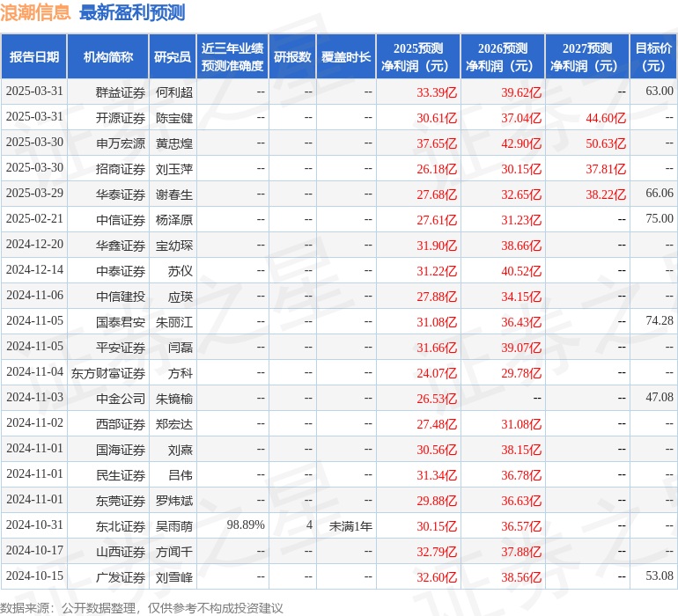Select the 研究员 column header
The width and height of the screenshot is (678, 616).
click(x=173, y=56)
